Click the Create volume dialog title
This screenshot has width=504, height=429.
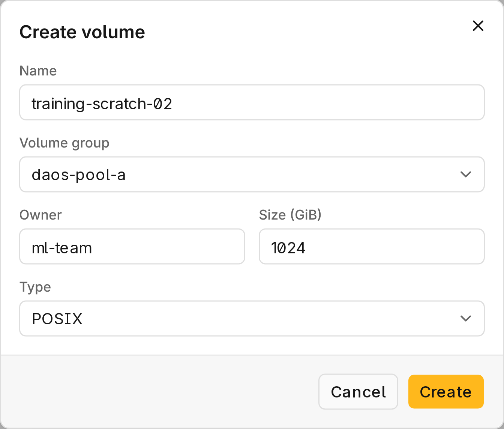tap(82, 32)
